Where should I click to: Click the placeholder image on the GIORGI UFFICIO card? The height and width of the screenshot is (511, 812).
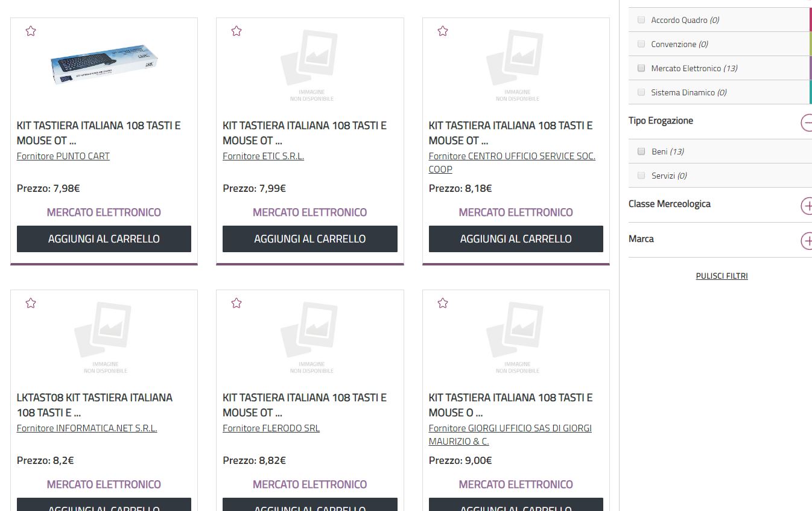coord(516,337)
